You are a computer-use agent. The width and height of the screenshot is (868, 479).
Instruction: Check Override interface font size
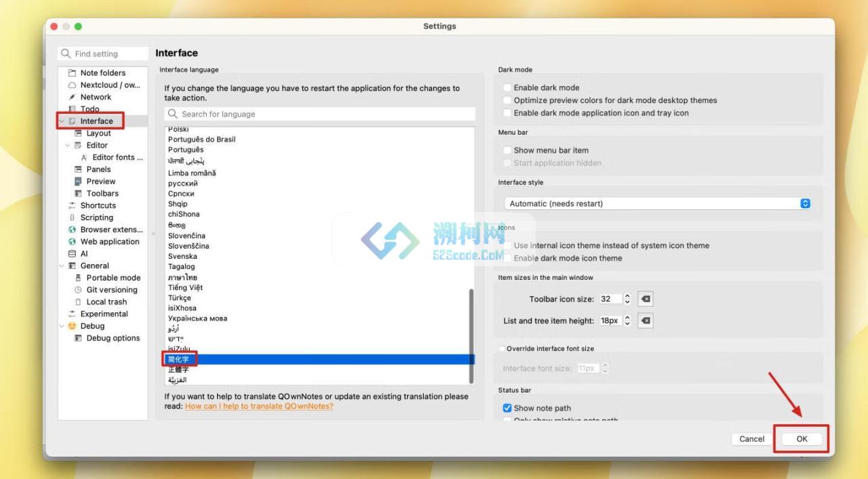(502, 349)
